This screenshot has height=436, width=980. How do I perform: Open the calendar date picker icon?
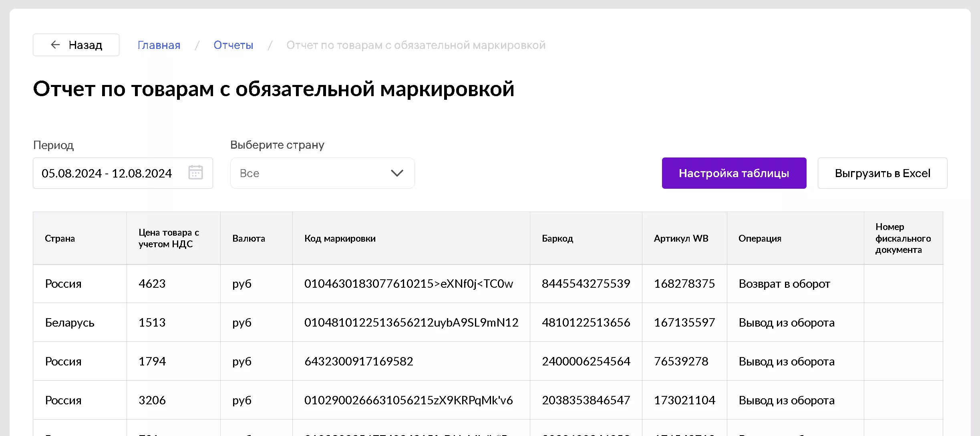195,173
